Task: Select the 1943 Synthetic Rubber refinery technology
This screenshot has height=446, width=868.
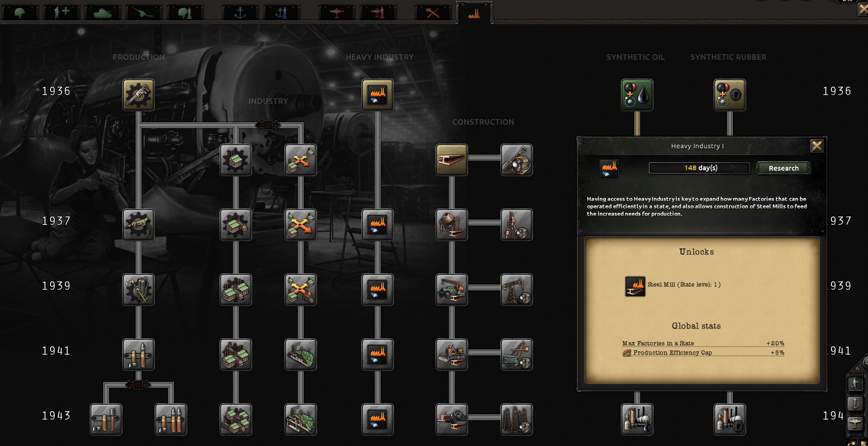Action: tap(730, 420)
